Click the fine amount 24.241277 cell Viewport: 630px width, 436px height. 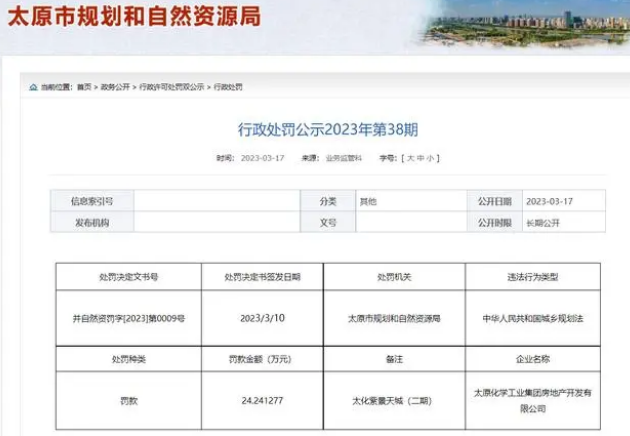(x=262, y=399)
